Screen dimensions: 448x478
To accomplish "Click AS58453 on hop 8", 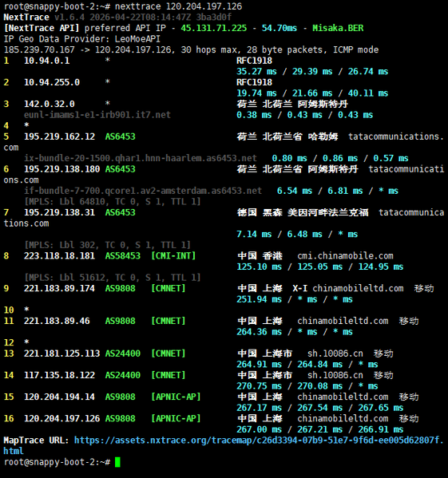I will [x=123, y=256].
